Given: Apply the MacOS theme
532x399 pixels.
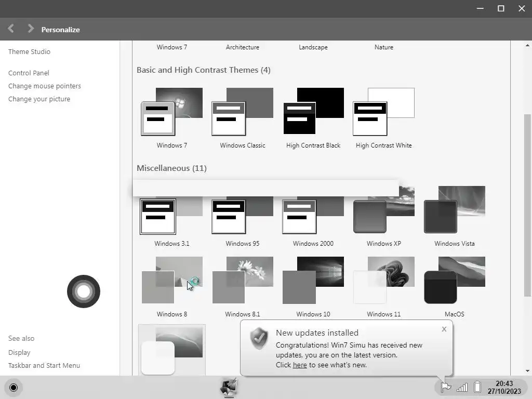Looking at the screenshot, I should (454, 280).
